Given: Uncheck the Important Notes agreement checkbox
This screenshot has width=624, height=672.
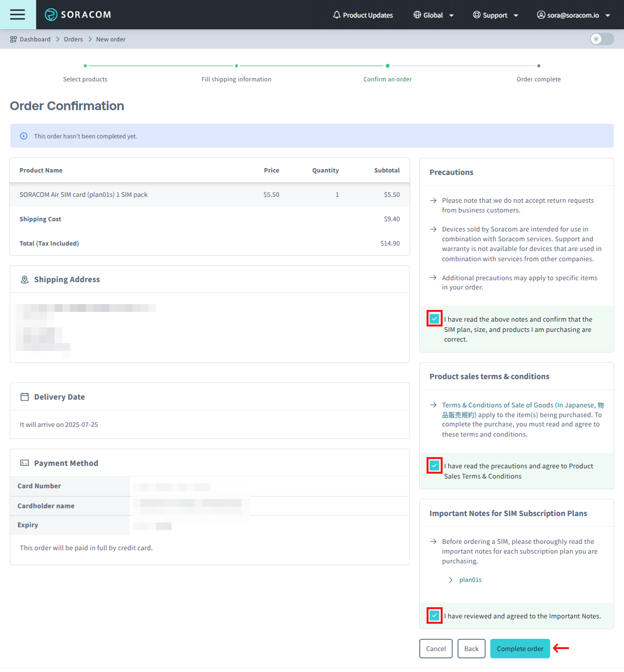Looking at the screenshot, I should (434, 615).
